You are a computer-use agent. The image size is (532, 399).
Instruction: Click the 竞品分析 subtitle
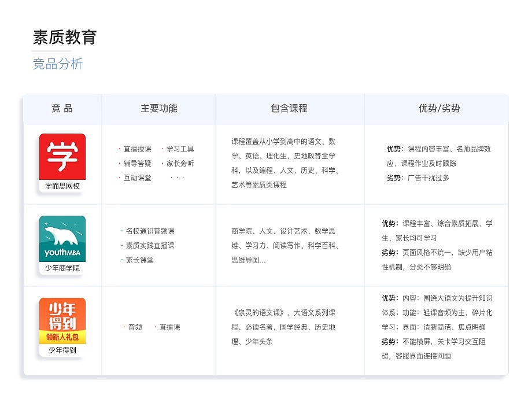pyautogui.click(x=58, y=64)
